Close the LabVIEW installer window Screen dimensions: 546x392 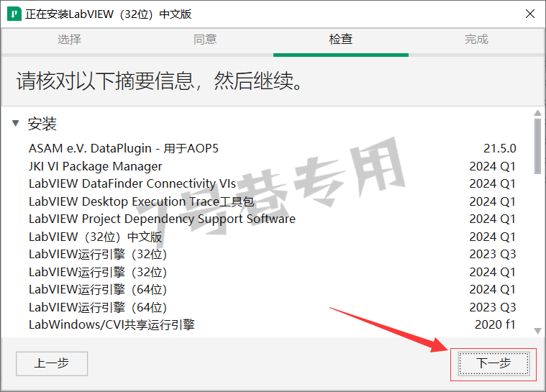pyautogui.click(x=530, y=14)
